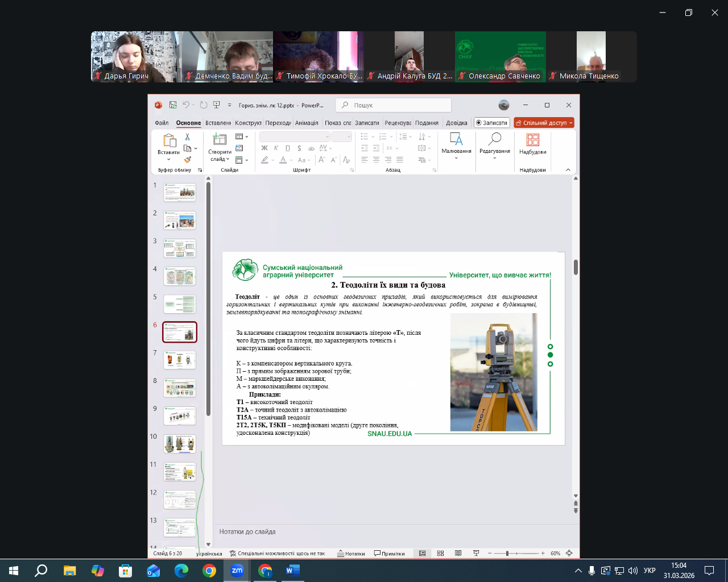The height and width of the screenshot is (582, 728).
Task: Click the Format Painter brush icon
Action: coord(187,160)
